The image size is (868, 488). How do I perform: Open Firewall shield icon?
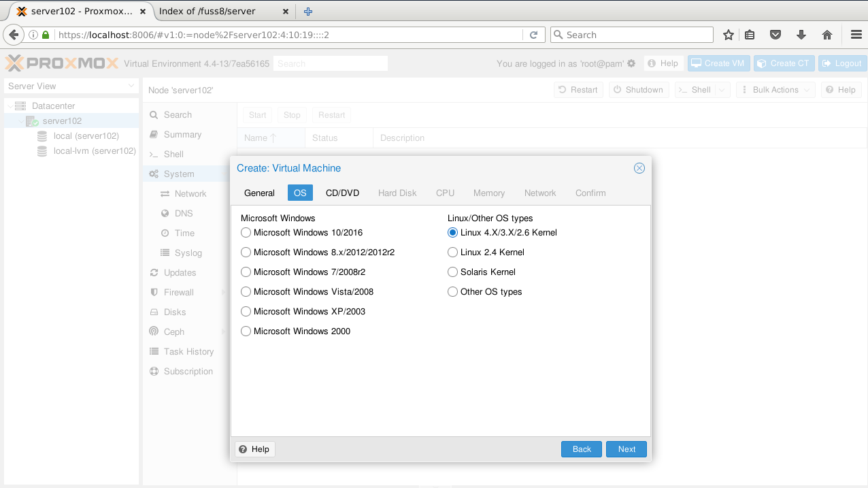(x=154, y=293)
